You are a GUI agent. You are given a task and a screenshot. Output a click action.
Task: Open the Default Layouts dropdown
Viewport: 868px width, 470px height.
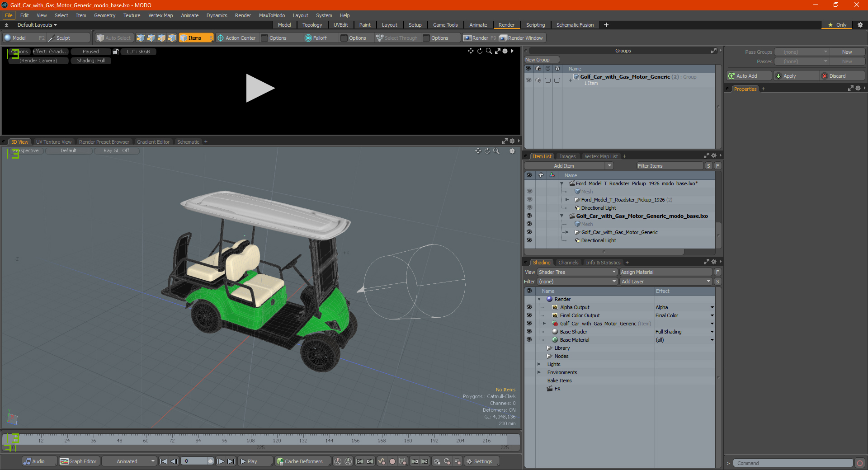click(x=37, y=25)
